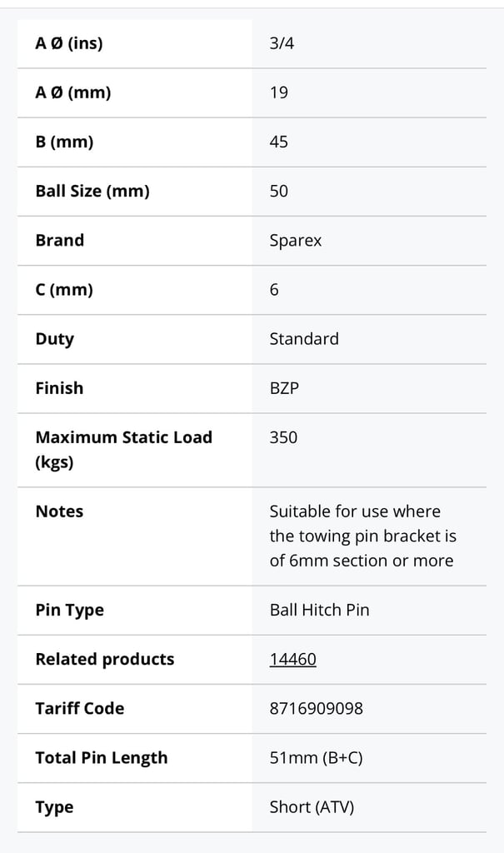Click the Maximum Static Load (kgs) label
The width and height of the screenshot is (504, 853).
point(123,449)
